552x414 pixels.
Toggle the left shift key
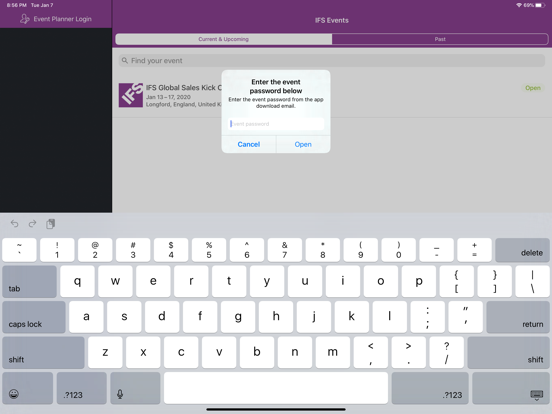click(x=43, y=353)
